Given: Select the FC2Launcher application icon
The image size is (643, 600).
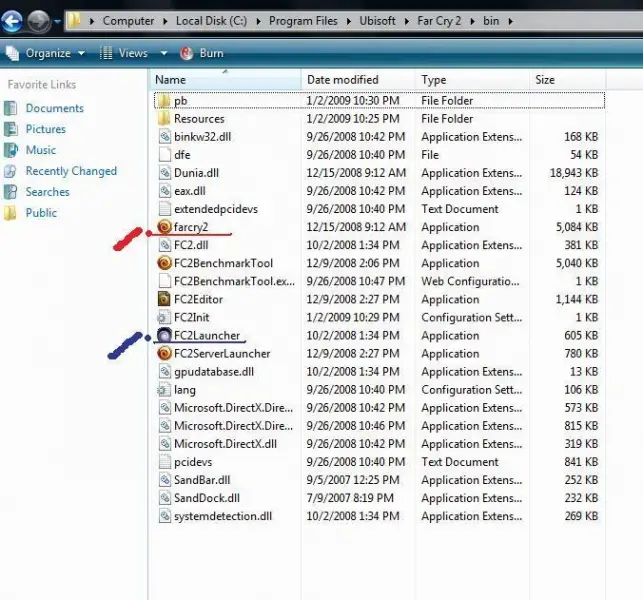Looking at the screenshot, I should (x=164, y=335).
